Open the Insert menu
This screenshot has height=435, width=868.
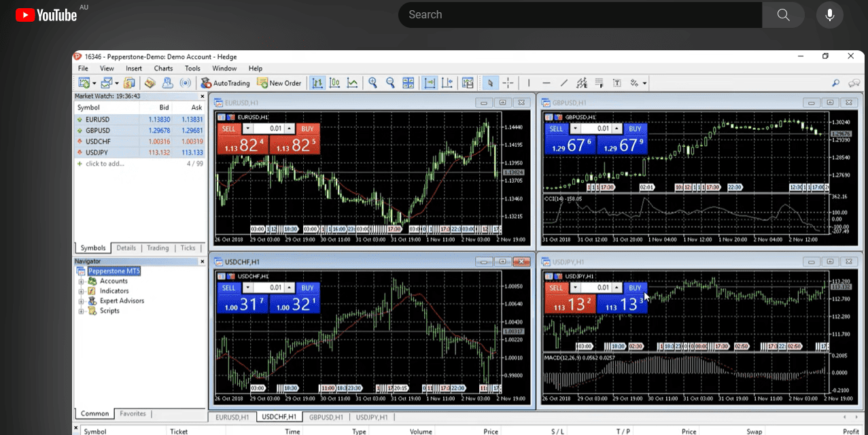134,68
